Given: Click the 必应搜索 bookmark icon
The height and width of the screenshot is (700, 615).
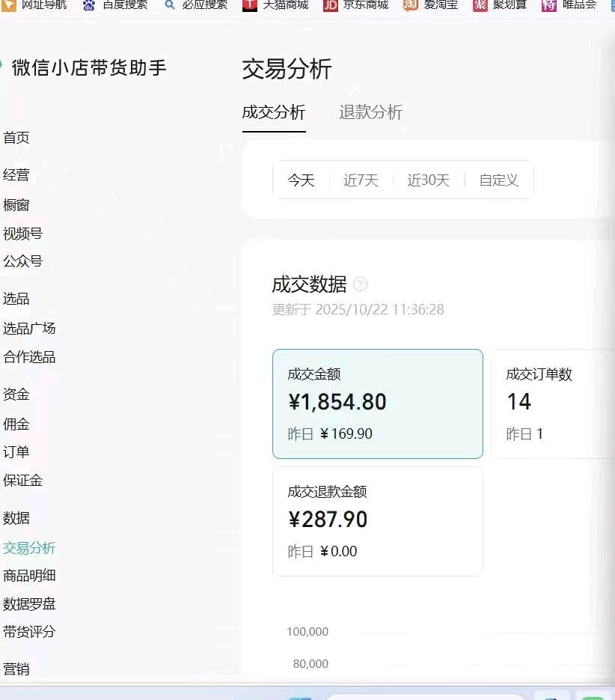Looking at the screenshot, I should click(170, 5).
